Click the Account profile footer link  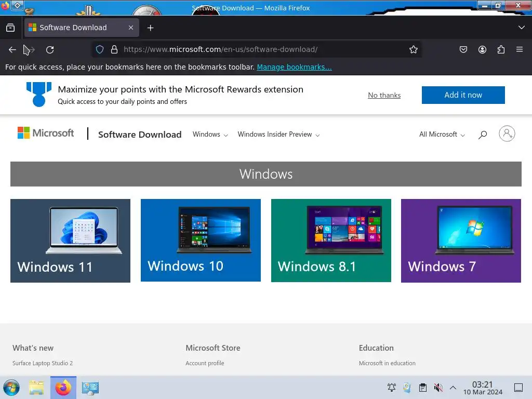pyautogui.click(x=205, y=363)
